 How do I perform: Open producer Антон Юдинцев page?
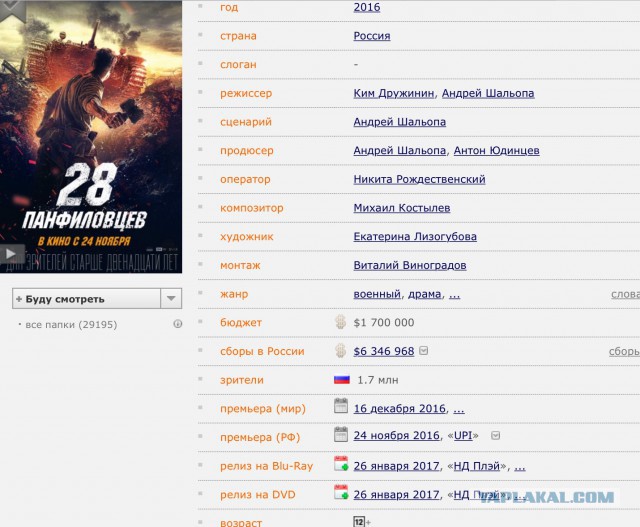[496, 151]
